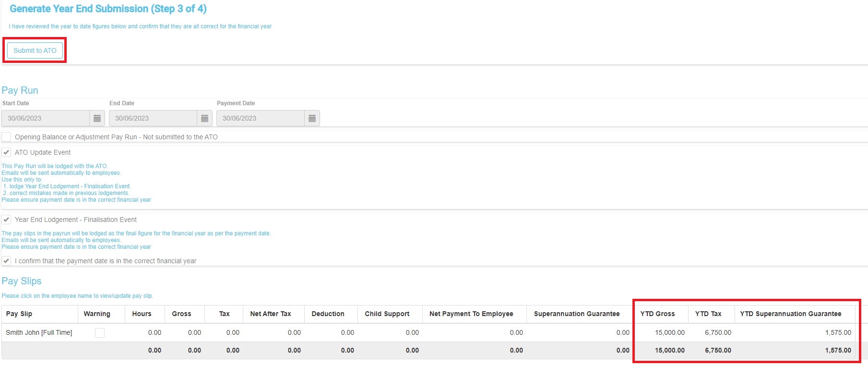Toggle the ATO Update Event checkbox
Screen dimensions: 868x367
point(6,152)
